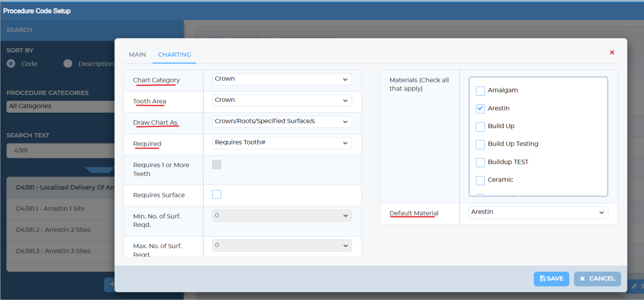Tick the Build Up material checkbox
Image resolution: width=644 pixels, height=300 pixels.
[x=480, y=127]
